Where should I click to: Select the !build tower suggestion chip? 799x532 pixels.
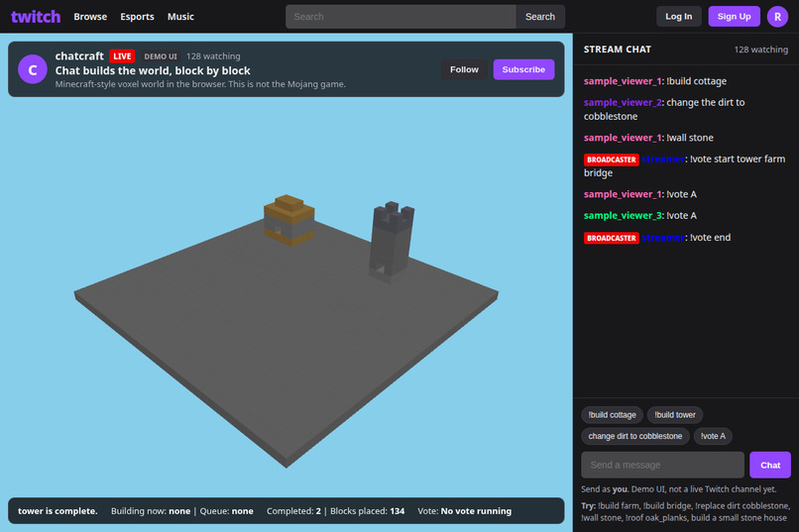675,415
